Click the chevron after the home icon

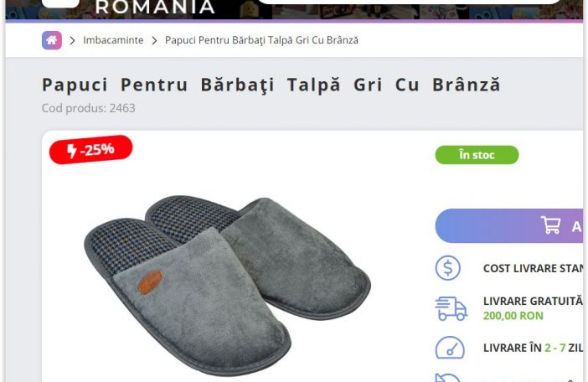pos(72,40)
